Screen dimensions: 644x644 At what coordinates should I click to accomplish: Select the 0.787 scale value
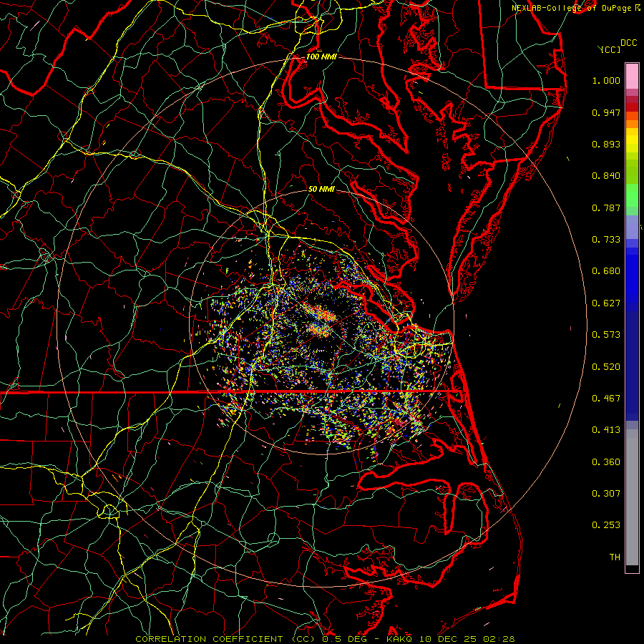point(606,208)
